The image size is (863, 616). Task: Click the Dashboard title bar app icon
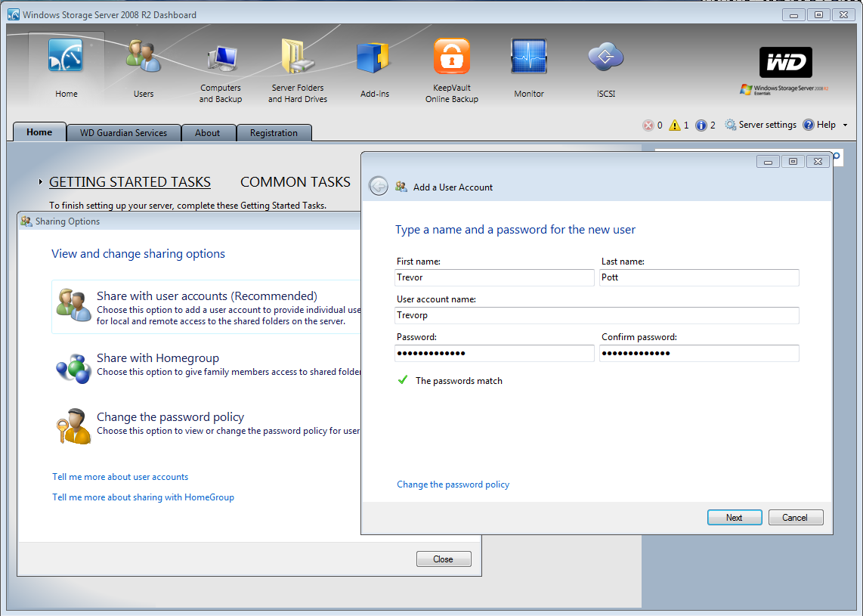pos(14,15)
